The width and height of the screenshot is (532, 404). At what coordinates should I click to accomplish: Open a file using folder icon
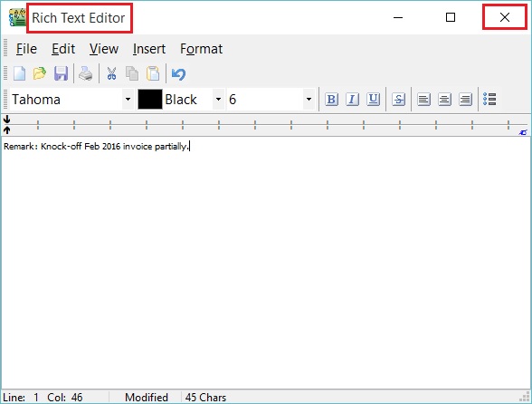(x=40, y=73)
